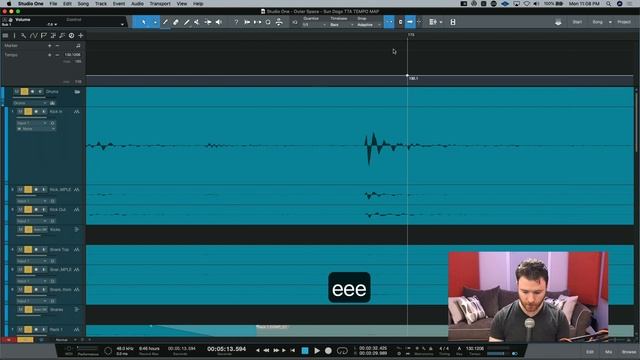Open the Start page
Image resolution: width=640 pixels, height=360 pixels.
pos(577,22)
